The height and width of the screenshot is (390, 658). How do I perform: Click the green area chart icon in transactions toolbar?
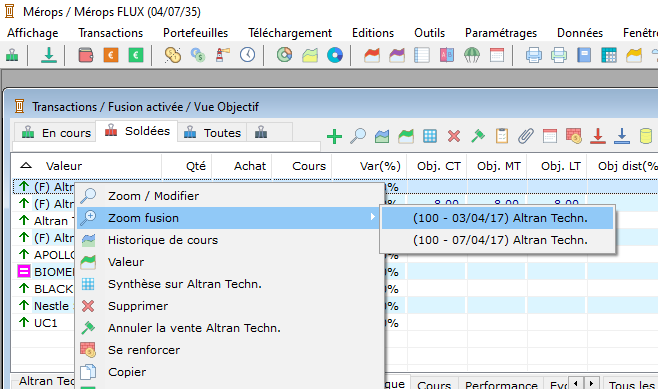tap(406, 136)
